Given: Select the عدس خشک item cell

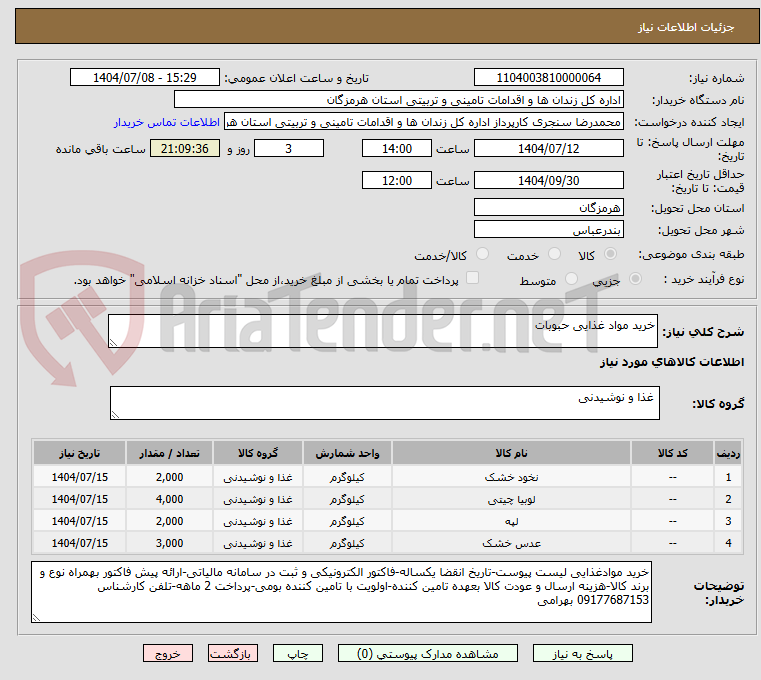Looking at the screenshot, I should tap(511, 543).
